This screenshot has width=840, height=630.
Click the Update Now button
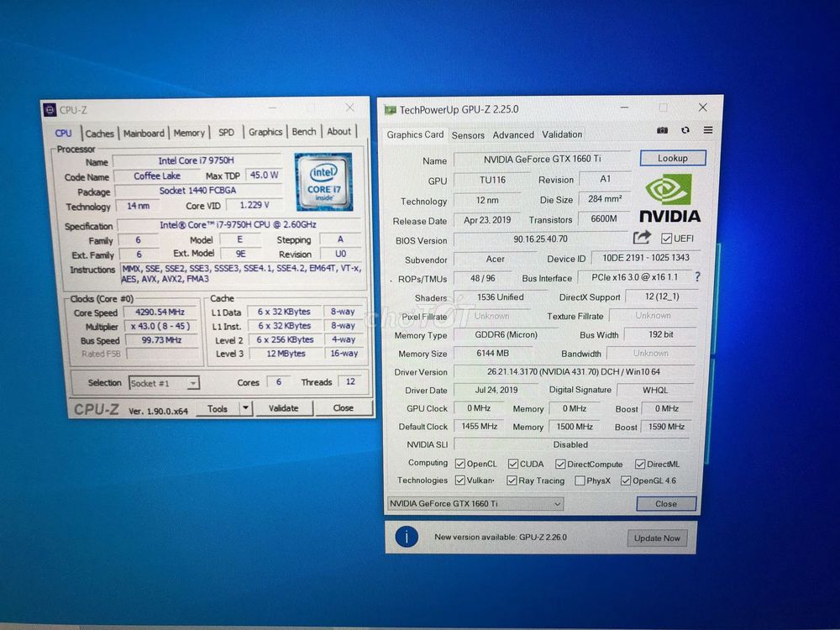pyautogui.click(x=657, y=538)
